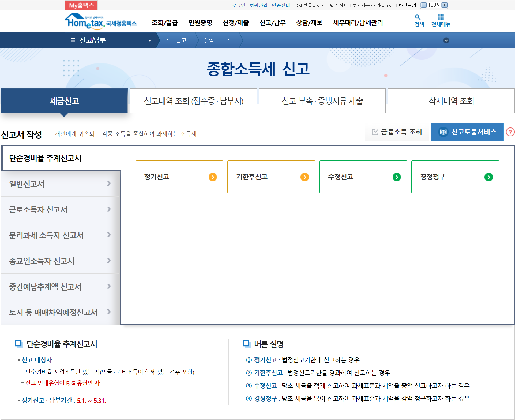Click the orange arrow on 정기신고
Viewport: 515px width, 420px height.
213,177
